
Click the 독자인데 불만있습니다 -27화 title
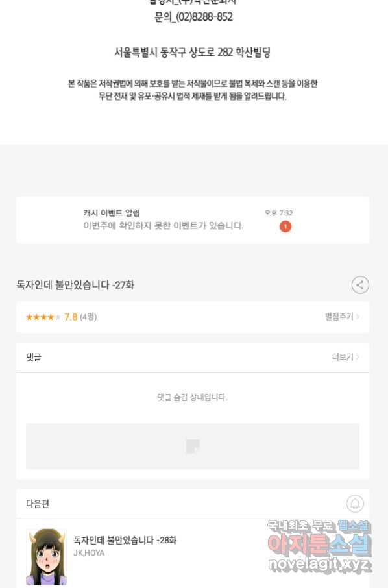click(75, 285)
